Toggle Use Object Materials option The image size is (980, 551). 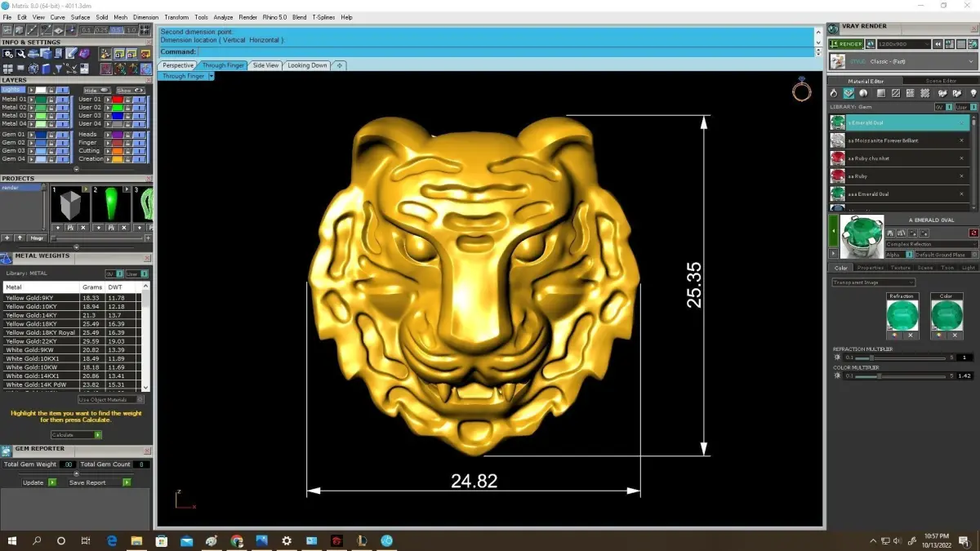pos(111,400)
